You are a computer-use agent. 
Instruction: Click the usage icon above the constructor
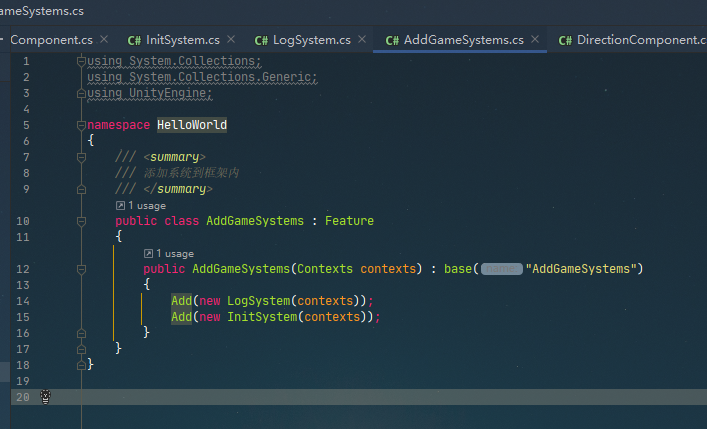(148, 254)
